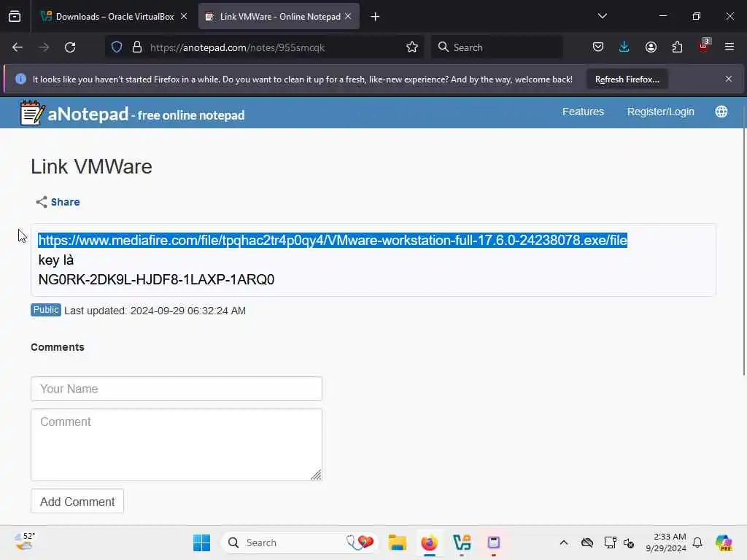Image resolution: width=747 pixels, height=560 pixels.
Task: Submit with Add Comment button
Action: (x=77, y=502)
